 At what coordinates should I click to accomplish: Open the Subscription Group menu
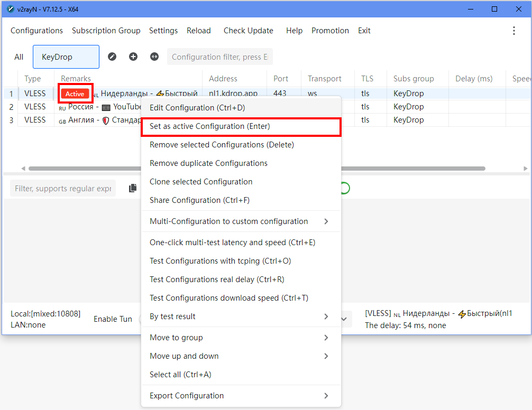tap(106, 31)
